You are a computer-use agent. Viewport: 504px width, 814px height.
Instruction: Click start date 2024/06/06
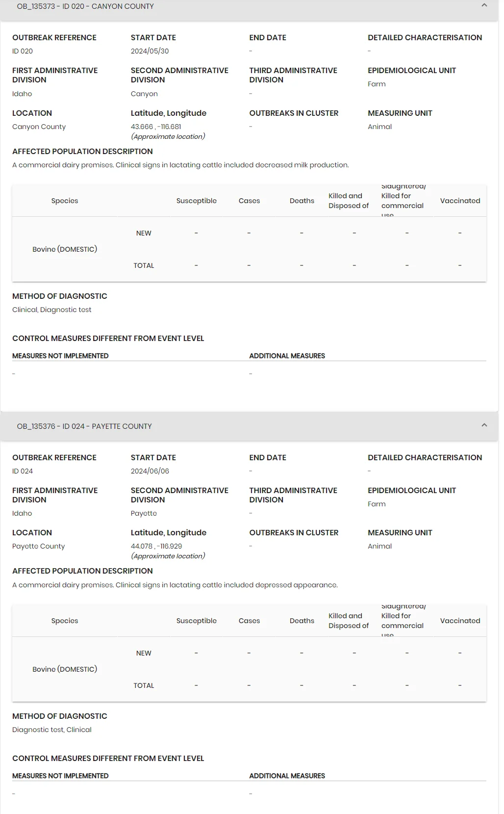150,471
